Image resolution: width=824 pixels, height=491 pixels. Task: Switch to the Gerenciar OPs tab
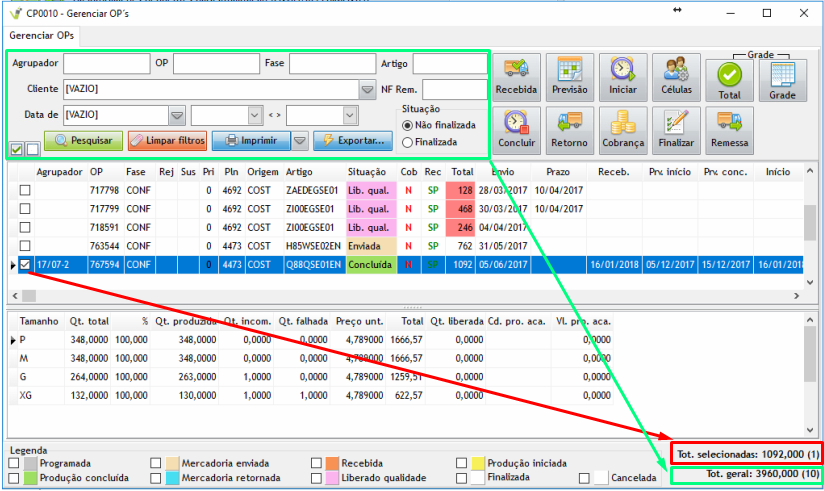coord(43,35)
